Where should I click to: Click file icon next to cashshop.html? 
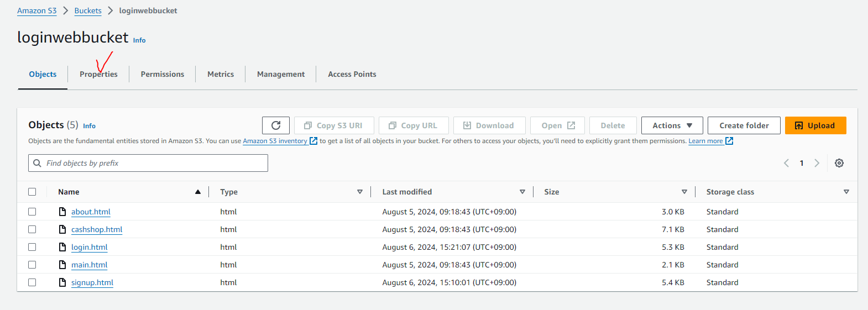point(62,229)
